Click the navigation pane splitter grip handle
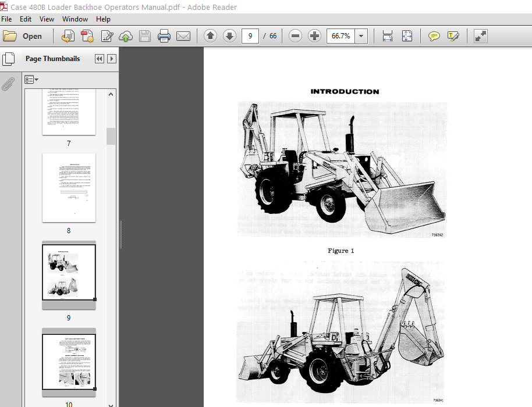The height and width of the screenshot is (407, 532). click(121, 234)
